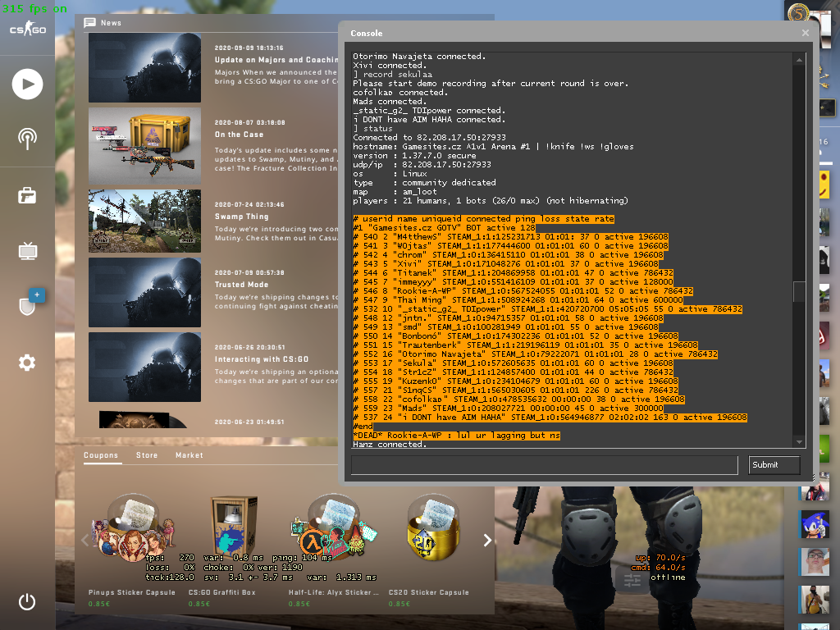Open the Watch TV icon in the sidebar
840x630 pixels.
click(x=27, y=250)
